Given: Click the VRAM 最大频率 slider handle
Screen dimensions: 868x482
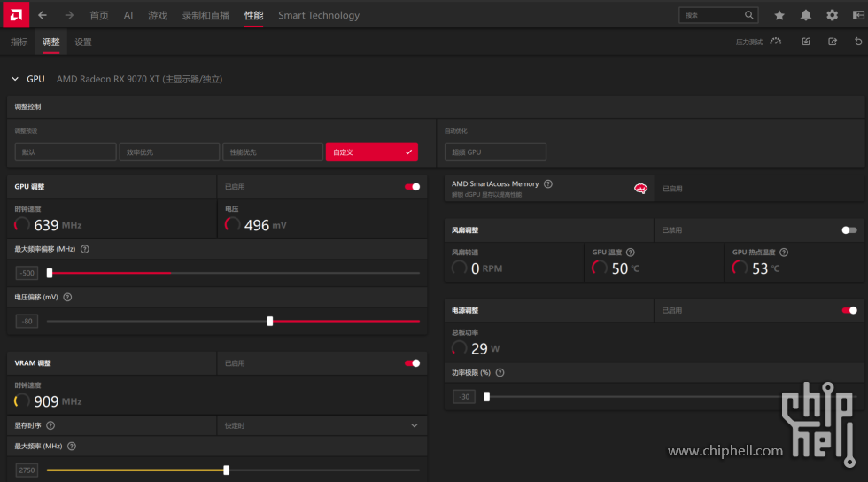Looking at the screenshot, I should [227, 470].
